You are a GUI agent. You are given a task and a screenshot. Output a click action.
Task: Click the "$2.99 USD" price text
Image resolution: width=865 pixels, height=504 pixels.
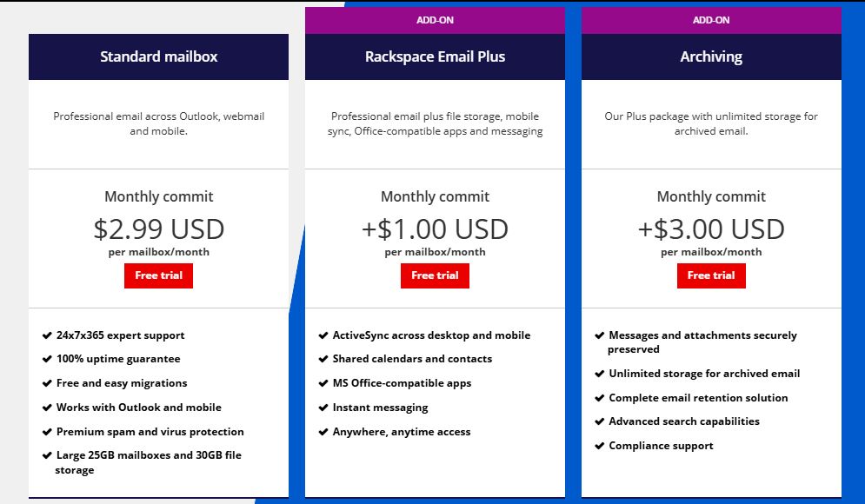[x=158, y=229]
